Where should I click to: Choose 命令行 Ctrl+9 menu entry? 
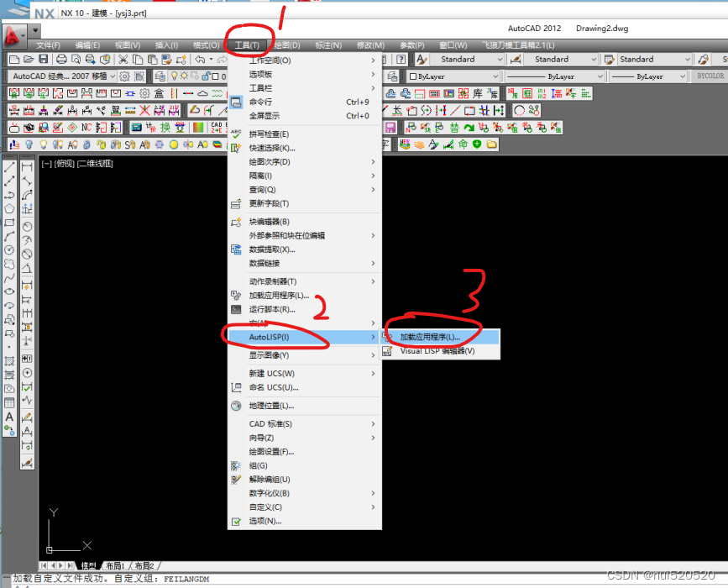pyautogui.click(x=305, y=102)
